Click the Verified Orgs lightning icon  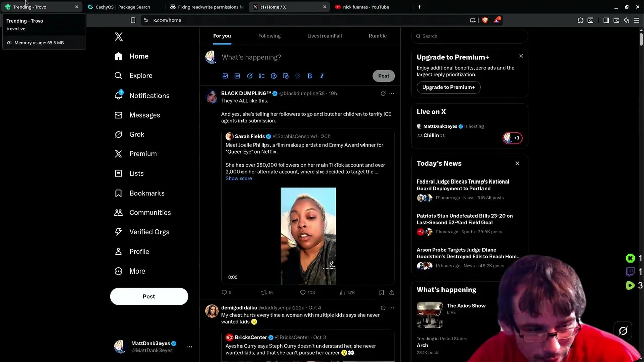tap(118, 232)
